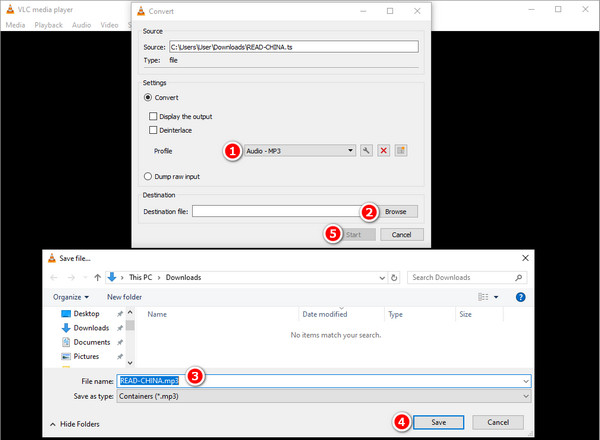Viewport: 600px width, 440px height.
Task: Expand the address bar path history dropdown
Action: coord(382,277)
